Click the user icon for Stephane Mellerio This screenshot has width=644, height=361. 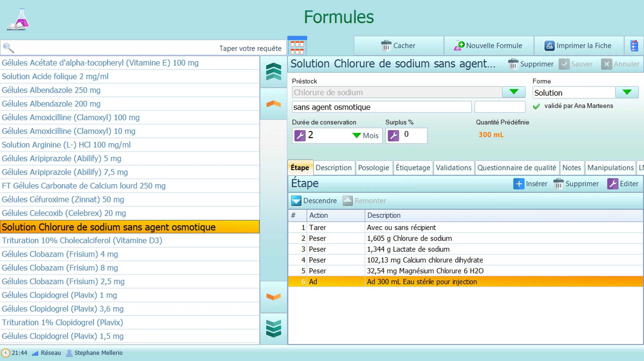tap(69, 353)
